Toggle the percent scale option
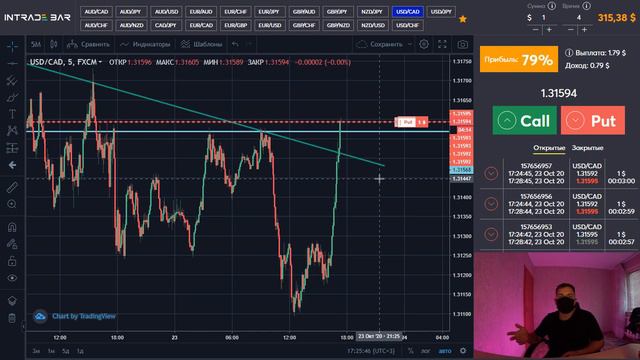This screenshot has height=360, width=640. (411, 351)
